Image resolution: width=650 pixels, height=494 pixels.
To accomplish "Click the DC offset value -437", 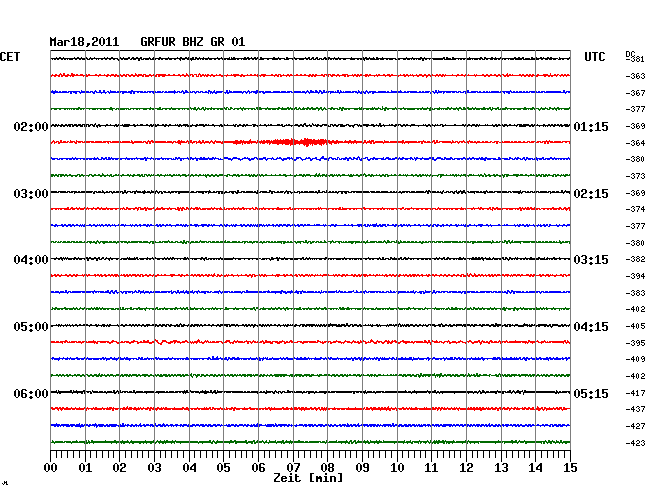I will pos(635,409).
